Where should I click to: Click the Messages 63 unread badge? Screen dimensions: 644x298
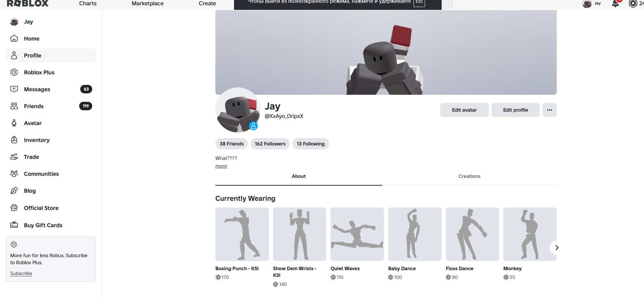(x=86, y=89)
